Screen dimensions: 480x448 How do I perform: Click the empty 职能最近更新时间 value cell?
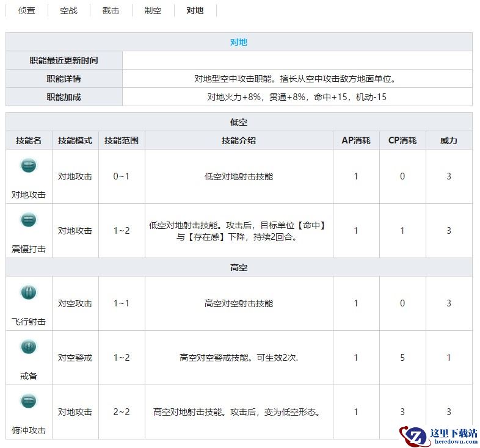[297, 60]
